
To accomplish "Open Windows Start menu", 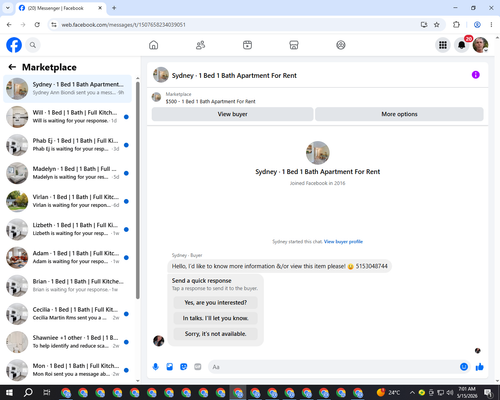I will [x=9, y=392].
